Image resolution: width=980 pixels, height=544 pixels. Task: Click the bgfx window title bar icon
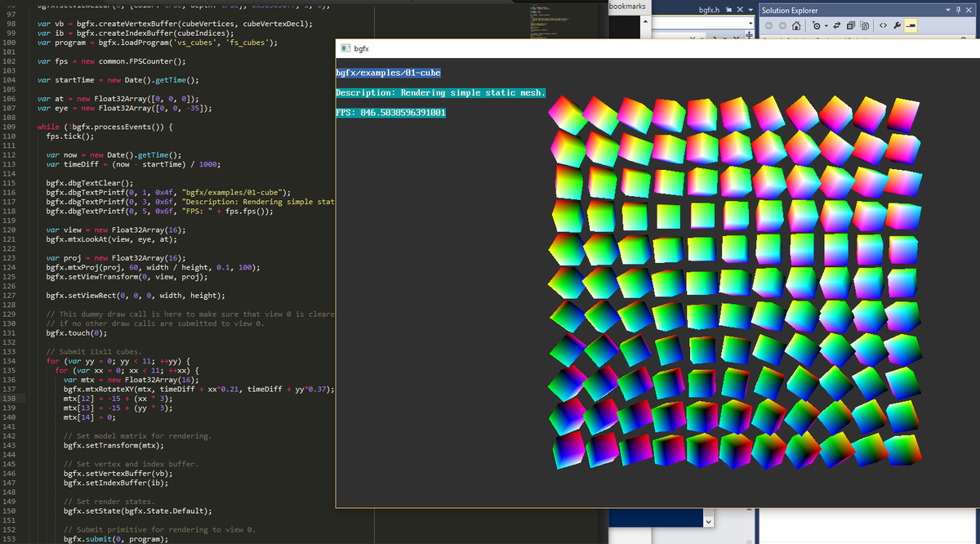345,48
